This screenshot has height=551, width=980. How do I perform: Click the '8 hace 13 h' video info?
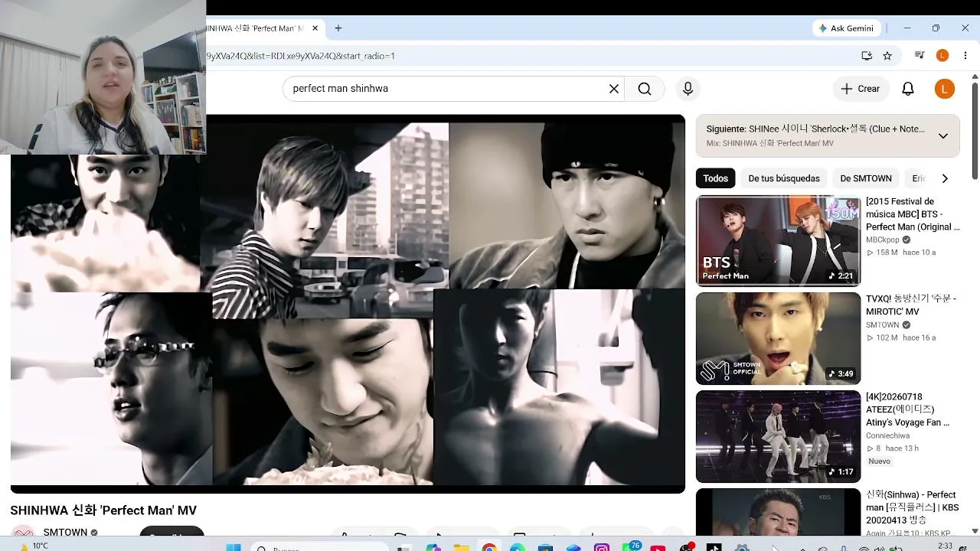892,448
